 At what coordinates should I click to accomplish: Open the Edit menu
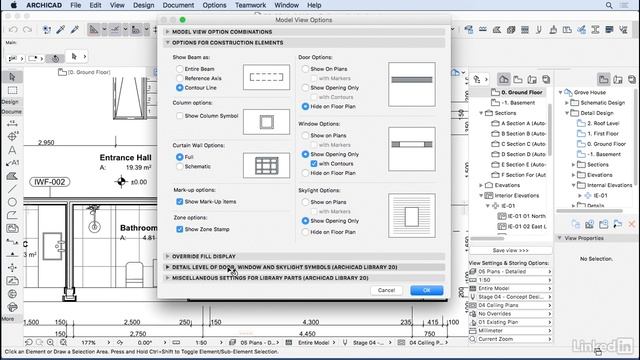pyautogui.click(x=95, y=5)
